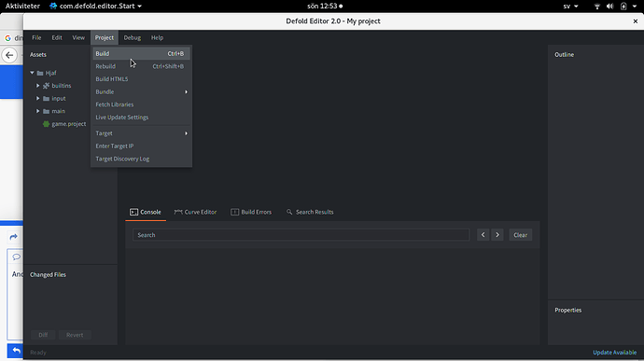Click the Build Errors tab icon
The image size is (644, 361).
click(x=234, y=212)
